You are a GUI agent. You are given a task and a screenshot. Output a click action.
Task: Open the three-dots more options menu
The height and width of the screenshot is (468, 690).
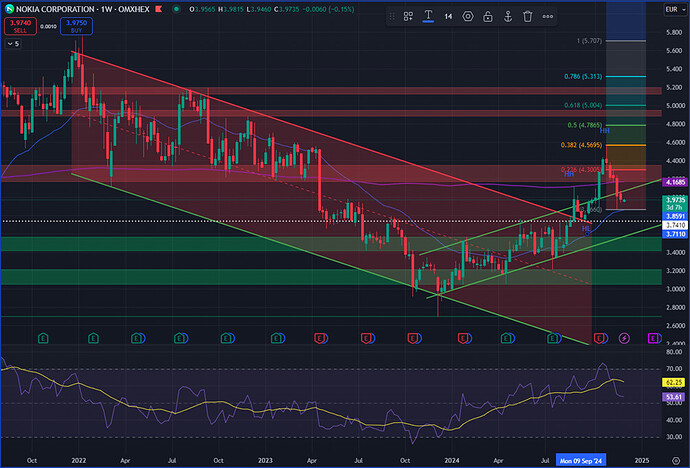click(x=547, y=17)
